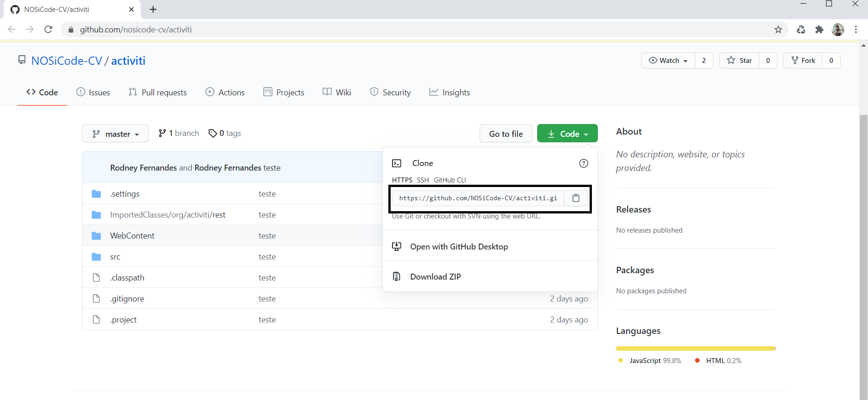Open a new browser tab
The width and height of the screenshot is (868, 400).
153,10
